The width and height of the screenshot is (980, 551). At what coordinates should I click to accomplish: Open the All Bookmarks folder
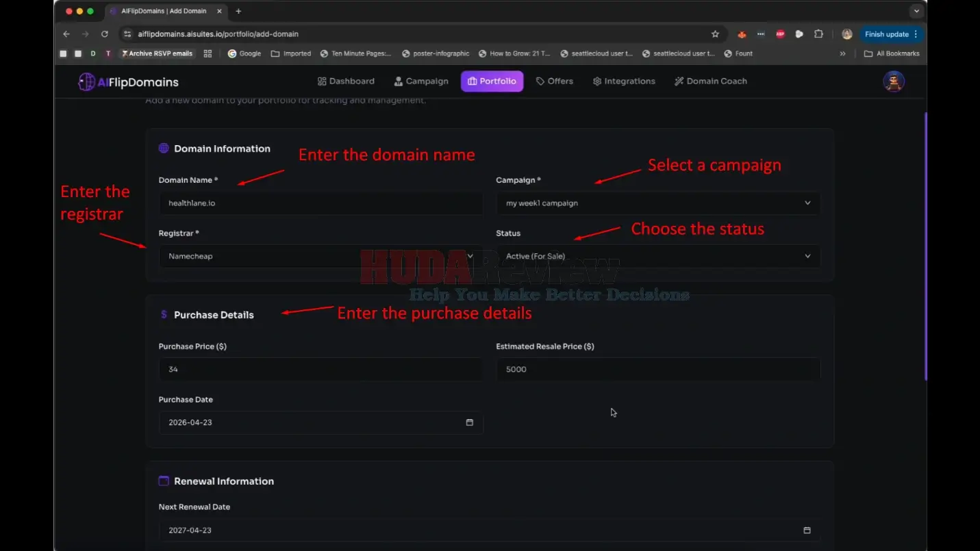(x=892, y=53)
